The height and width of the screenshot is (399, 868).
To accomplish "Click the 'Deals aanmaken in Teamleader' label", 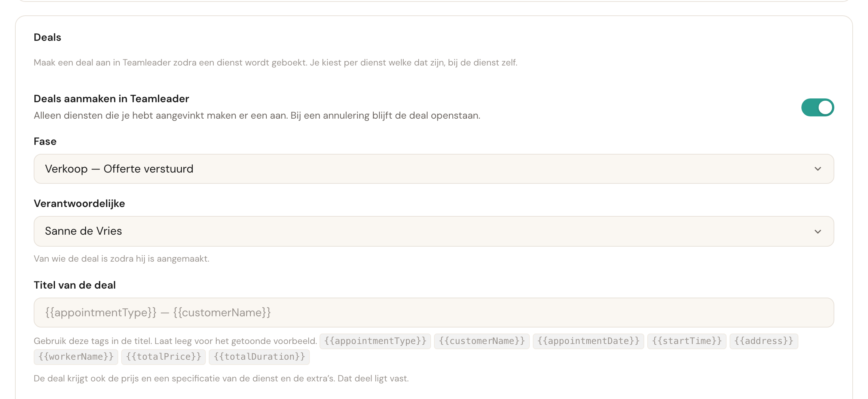I will [x=111, y=99].
